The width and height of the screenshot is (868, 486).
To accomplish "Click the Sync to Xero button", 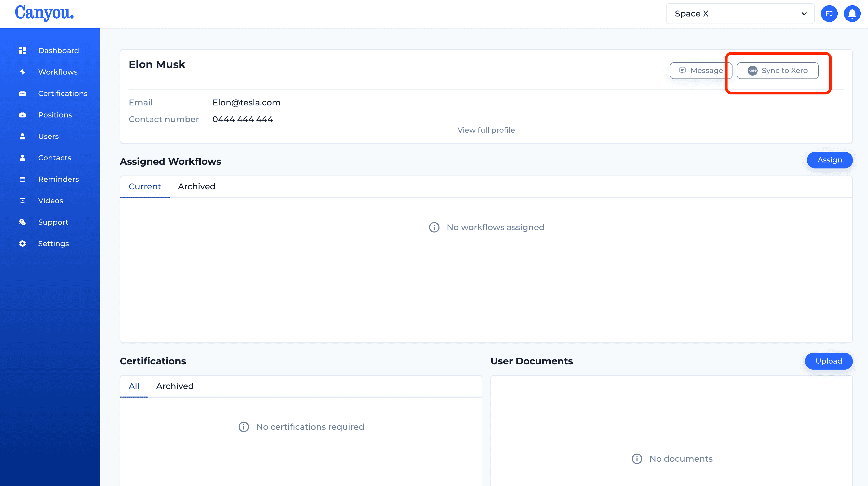I will 777,70.
